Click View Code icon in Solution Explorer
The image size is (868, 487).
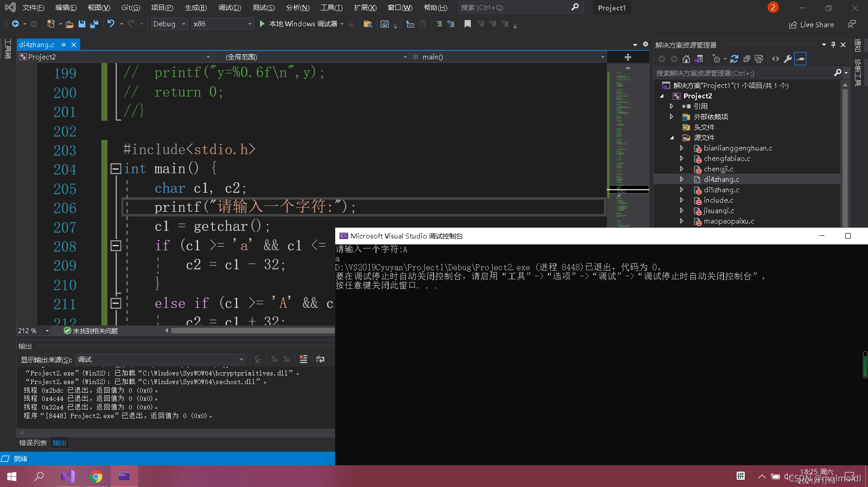(776, 59)
